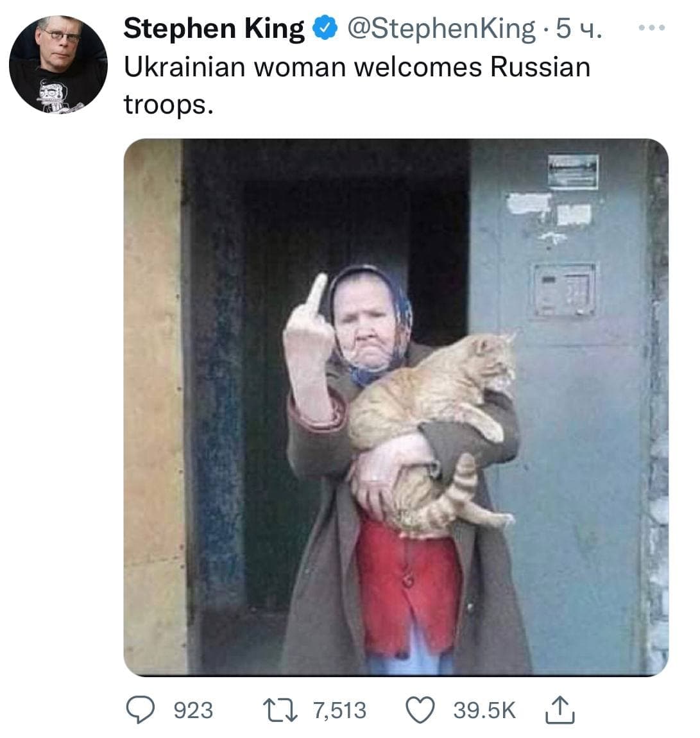Click the share upload arrow icon
The image size is (700, 738).
tap(559, 709)
